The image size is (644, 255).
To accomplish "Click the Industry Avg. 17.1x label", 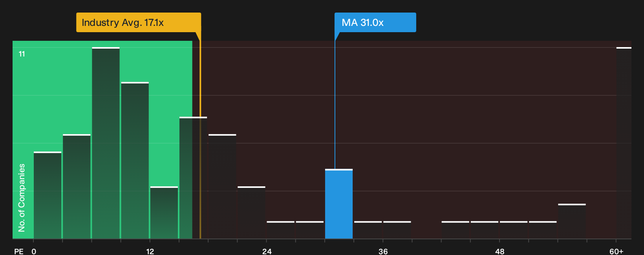I will pyautogui.click(x=139, y=22).
